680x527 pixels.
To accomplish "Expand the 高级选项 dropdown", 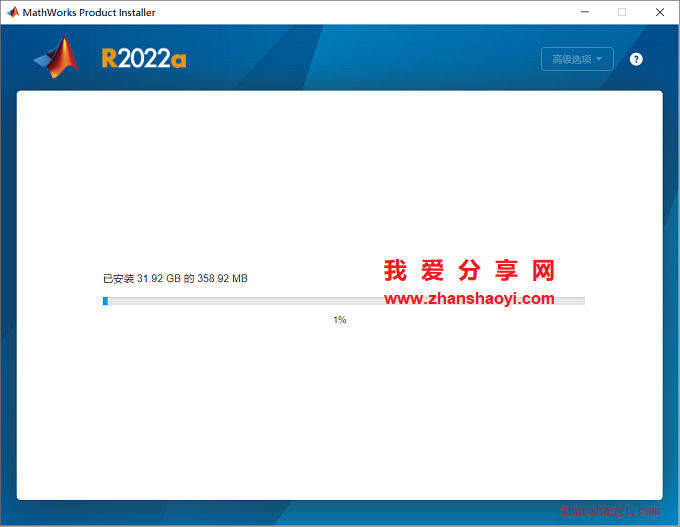I will click(577, 59).
